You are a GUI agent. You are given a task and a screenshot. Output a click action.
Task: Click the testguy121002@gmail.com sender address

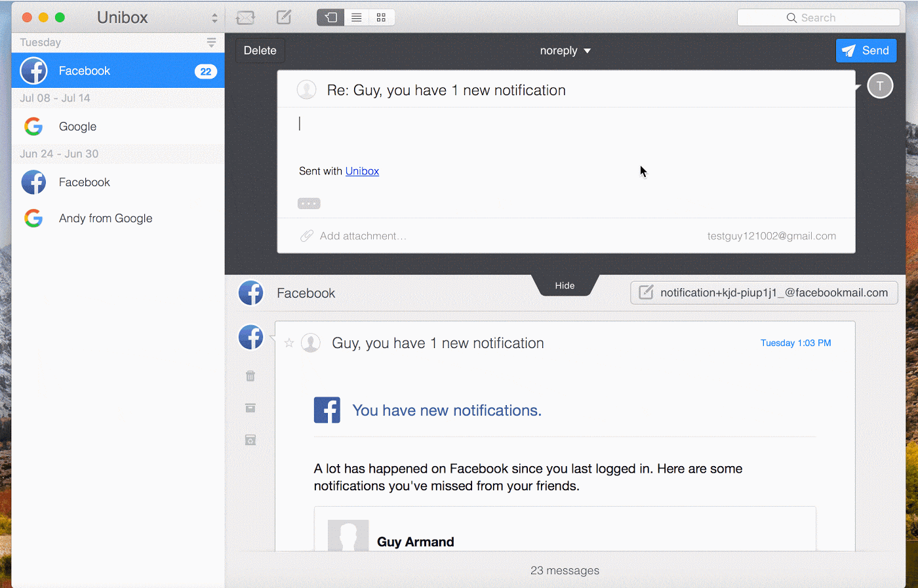(771, 236)
